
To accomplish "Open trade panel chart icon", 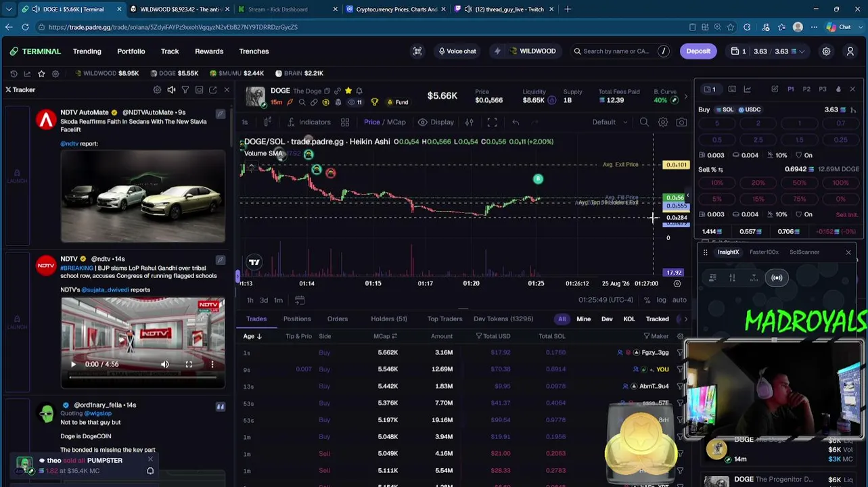I will pyautogui.click(x=748, y=89).
